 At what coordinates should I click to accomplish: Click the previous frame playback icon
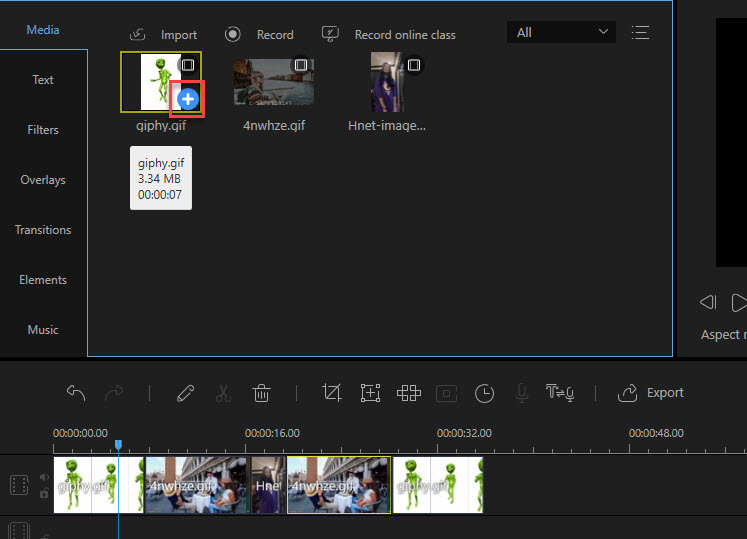[708, 302]
